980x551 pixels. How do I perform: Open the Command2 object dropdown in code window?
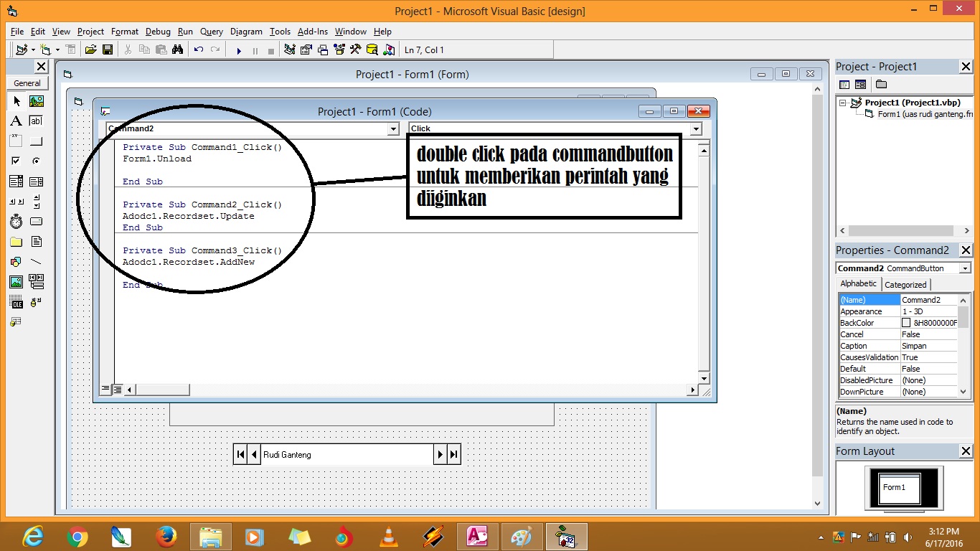pyautogui.click(x=392, y=128)
